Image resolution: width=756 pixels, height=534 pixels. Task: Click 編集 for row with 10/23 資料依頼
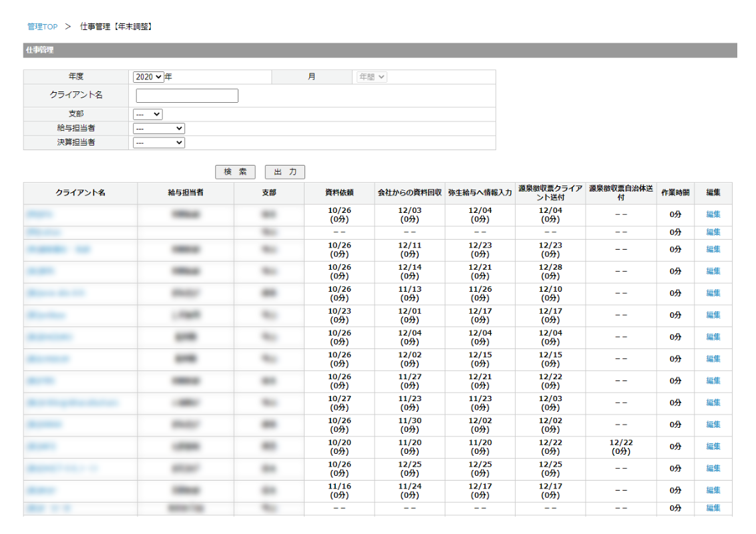pos(713,314)
